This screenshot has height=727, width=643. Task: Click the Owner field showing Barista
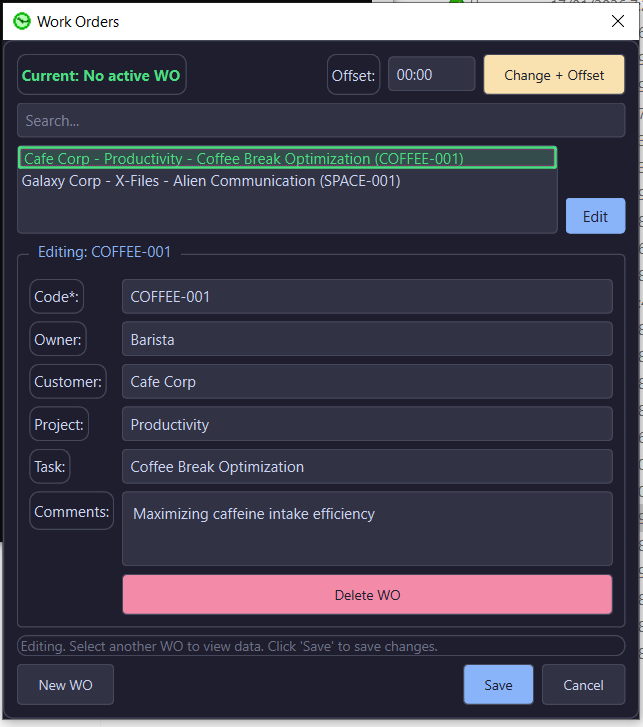pyautogui.click(x=366, y=339)
